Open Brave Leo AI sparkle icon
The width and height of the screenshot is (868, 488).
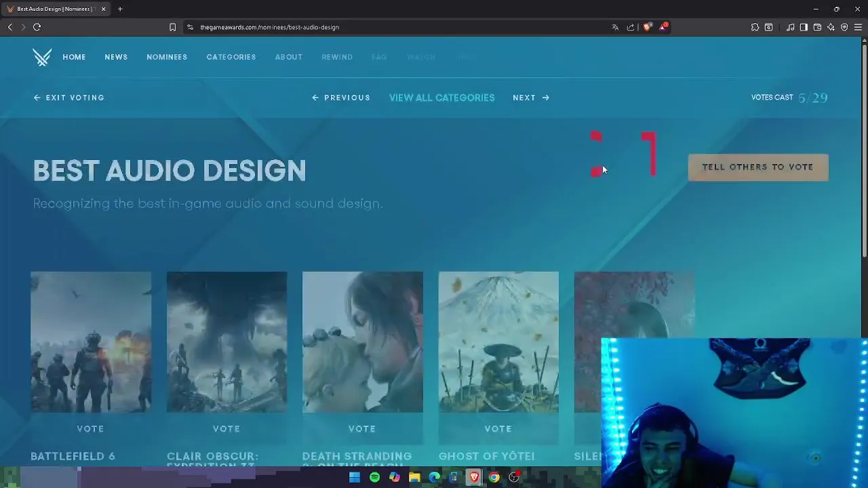pyautogui.click(x=831, y=27)
